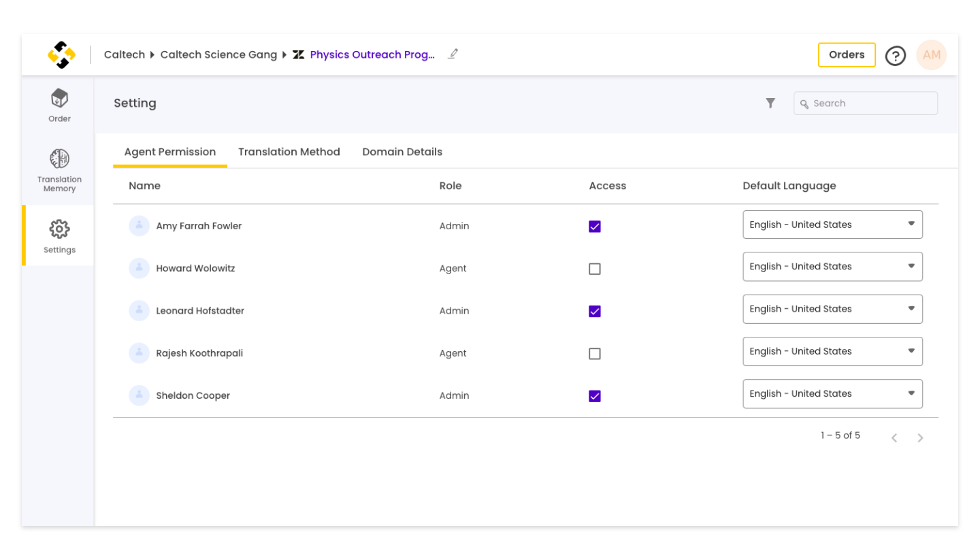Image resolution: width=980 pixels, height=560 pixels.
Task: Open the help question mark icon
Action: (895, 55)
